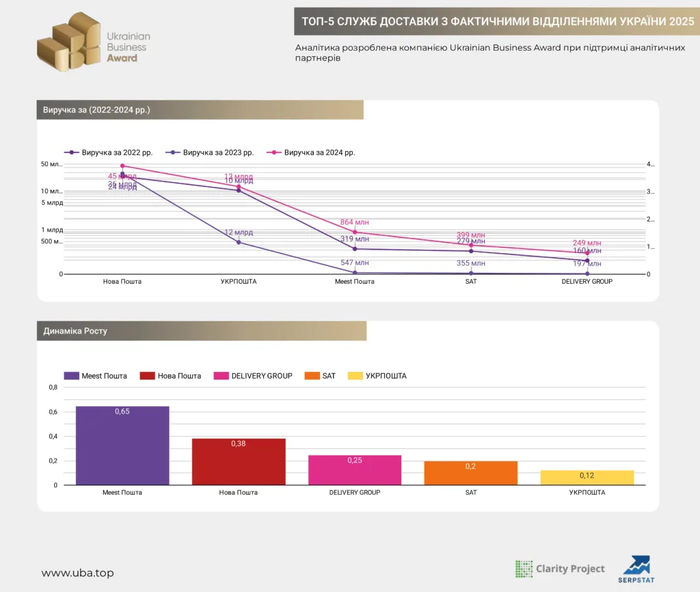Click the 249 млн data label
The height and width of the screenshot is (592, 700).
(x=587, y=243)
